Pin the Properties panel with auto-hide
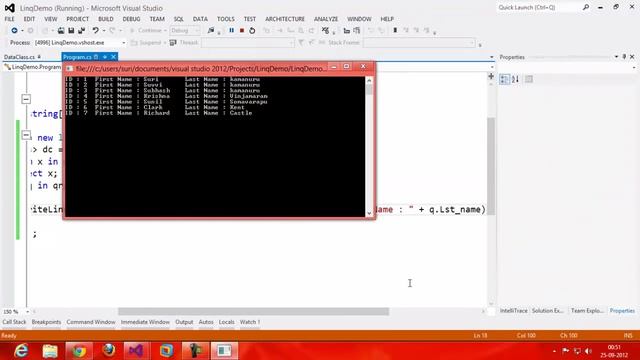The height and width of the screenshot is (360, 640). point(624,57)
